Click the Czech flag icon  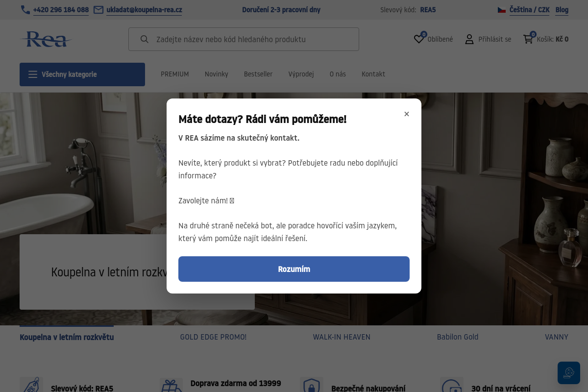502,10
